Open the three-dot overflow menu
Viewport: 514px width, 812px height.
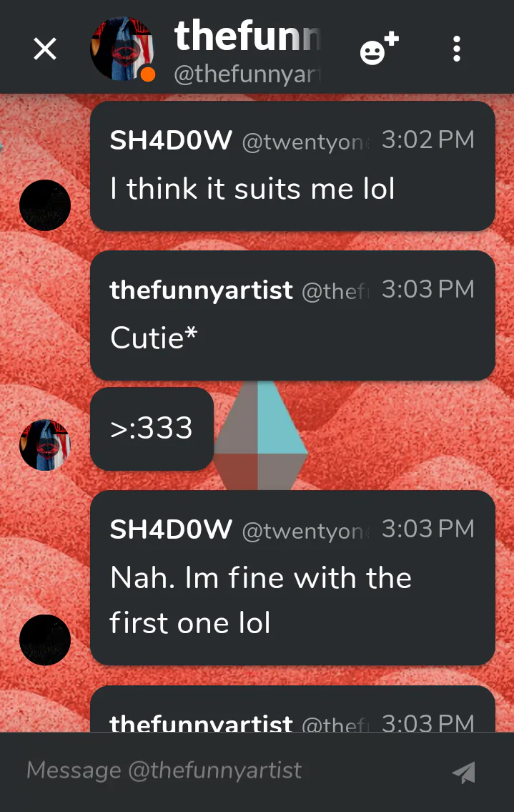[456, 49]
